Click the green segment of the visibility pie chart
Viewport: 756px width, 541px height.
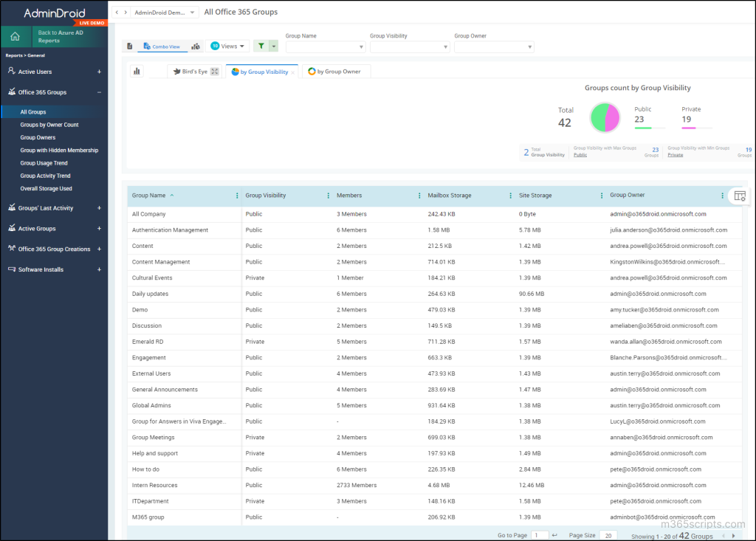tap(598, 117)
